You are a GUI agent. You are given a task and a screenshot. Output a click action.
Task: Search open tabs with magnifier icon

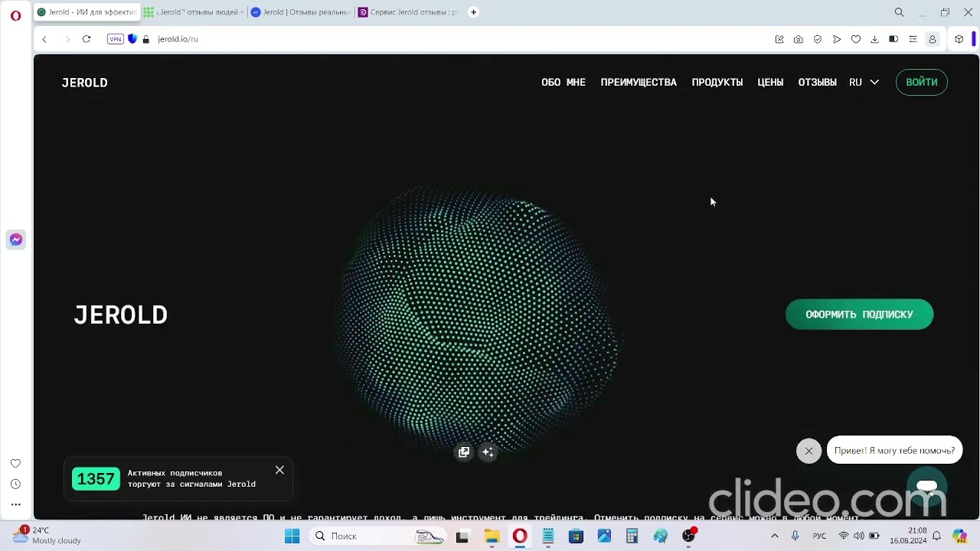(x=900, y=12)
